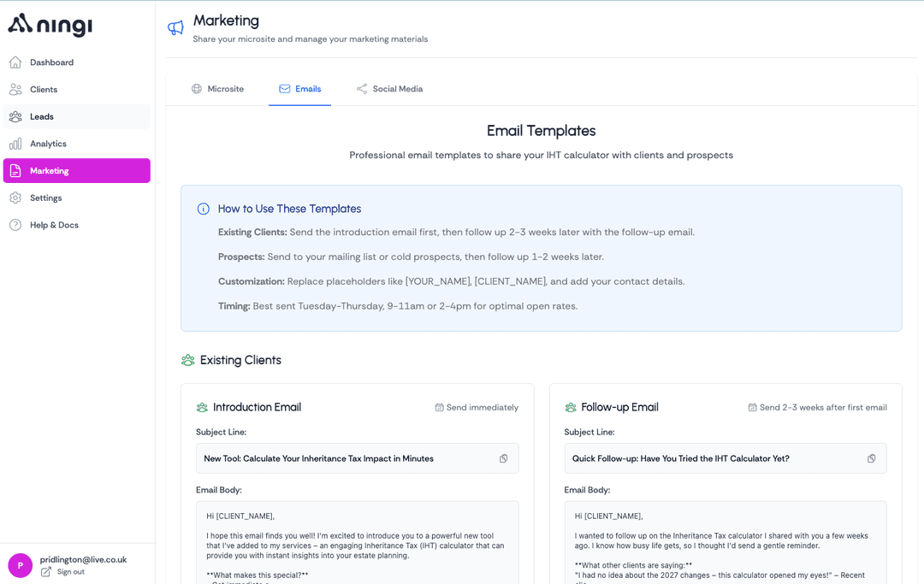
Task: Sign out of the account
Action: 70,572
